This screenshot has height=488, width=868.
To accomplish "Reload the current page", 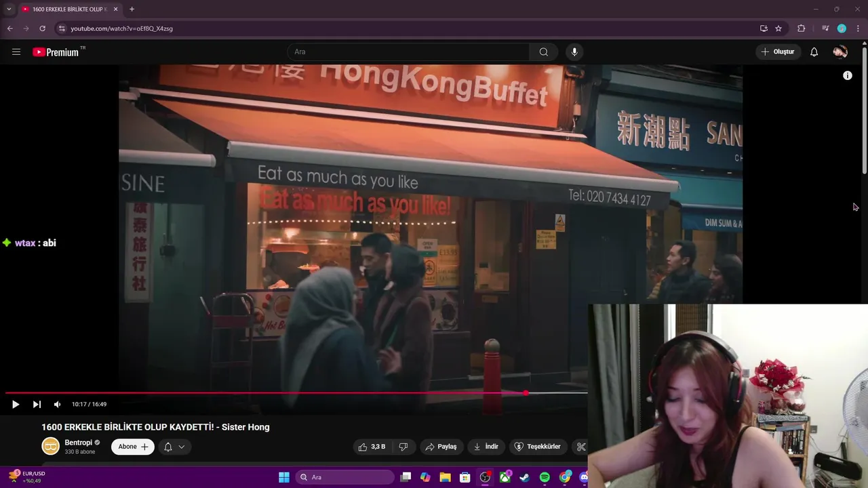I will click(42, 28).
